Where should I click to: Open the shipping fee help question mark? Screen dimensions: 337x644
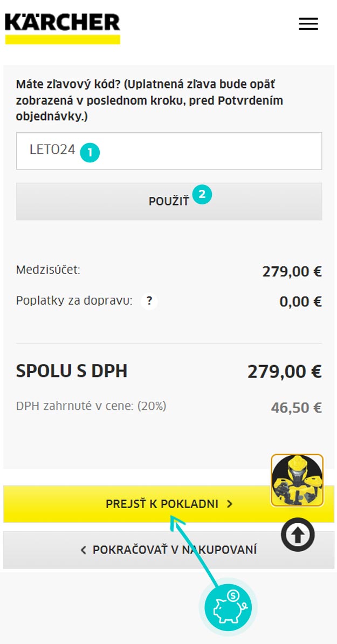tap(149, 302)
